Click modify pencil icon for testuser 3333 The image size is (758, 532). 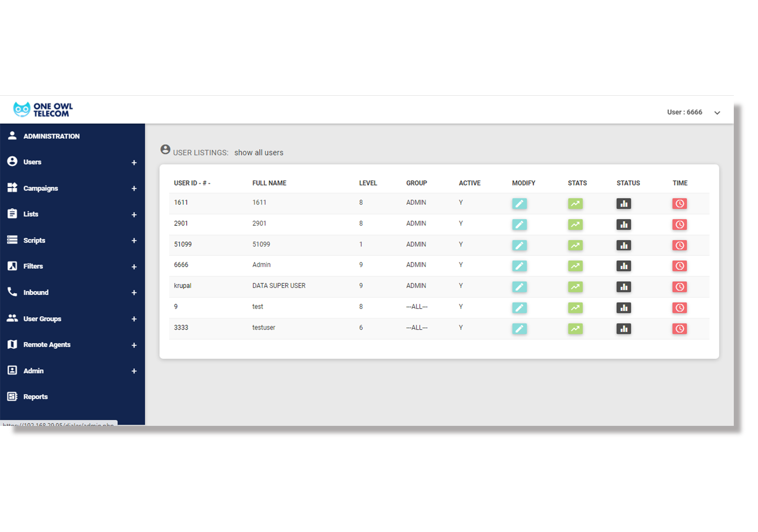[519, 328]
